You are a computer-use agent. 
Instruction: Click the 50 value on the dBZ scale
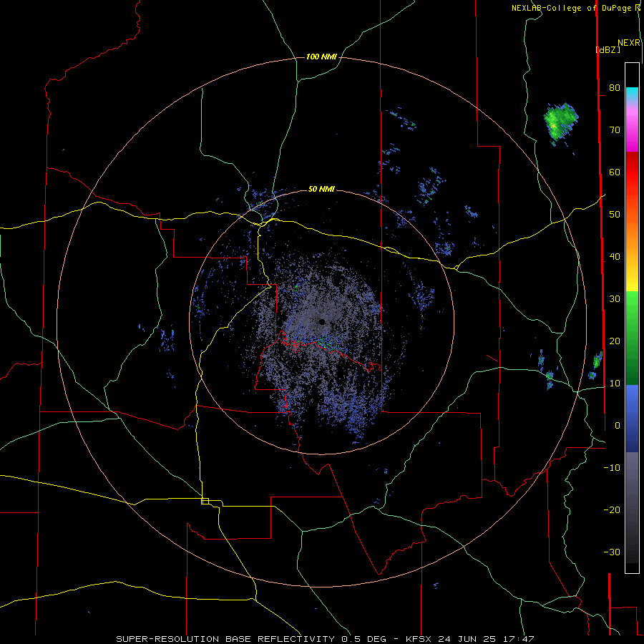coord(615,215)
